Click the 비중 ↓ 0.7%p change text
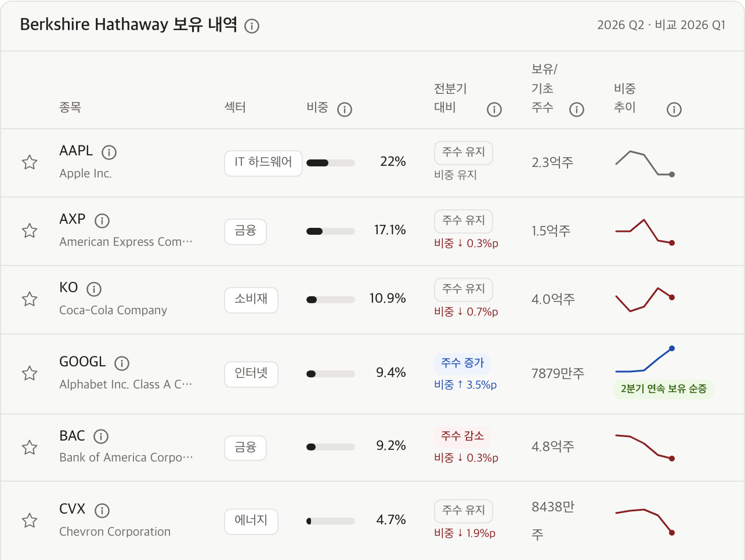The width and height of the screenshot is (745, 560). coord(466,311)
